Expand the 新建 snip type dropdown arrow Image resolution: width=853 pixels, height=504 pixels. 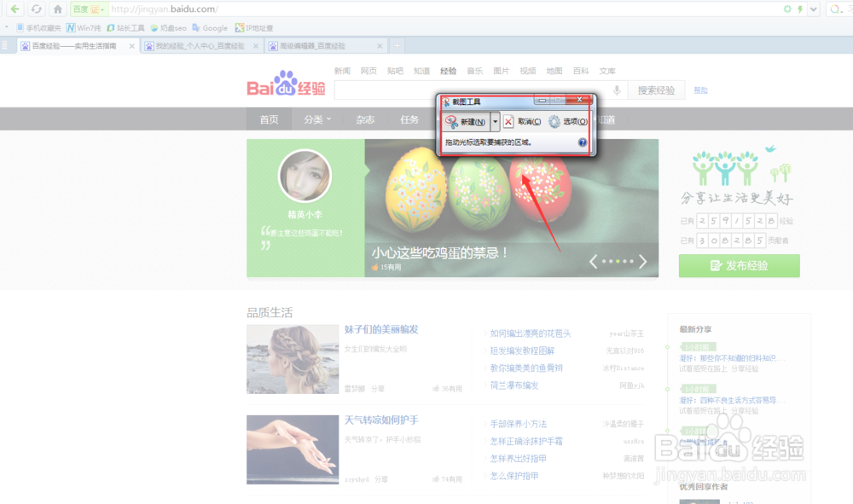click(x=495, y=122)
